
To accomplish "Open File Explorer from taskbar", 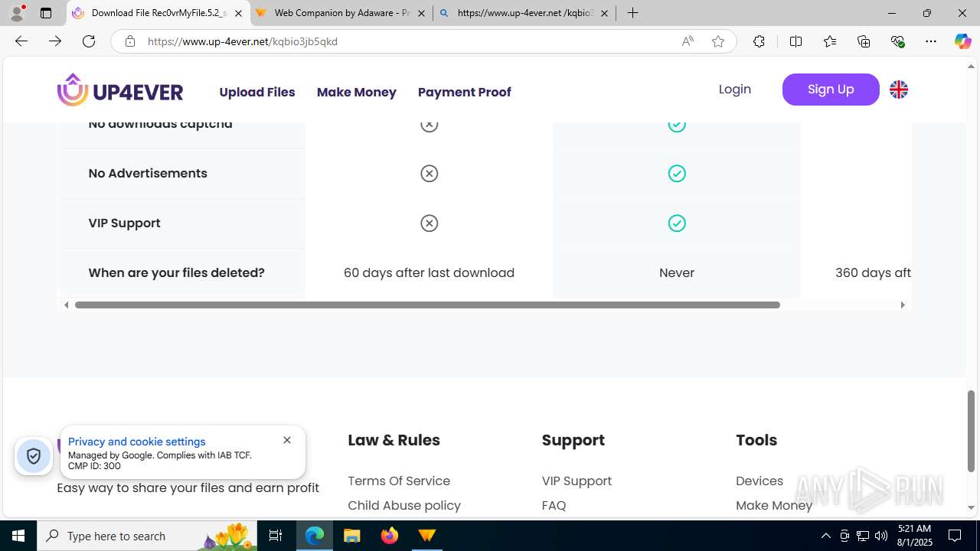I will click(x=352, y=536).
